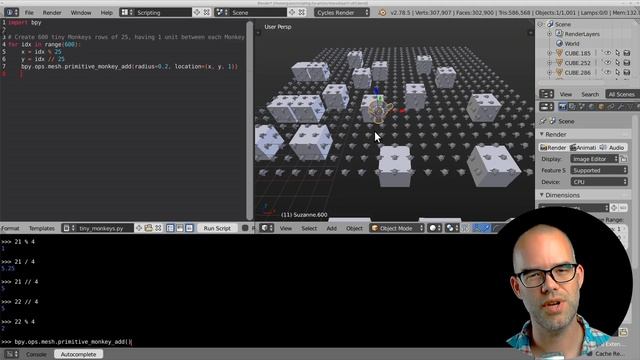
Task: Add new screen layout next to Scripting
Action: pyautogui.click(x=197, y=12)
